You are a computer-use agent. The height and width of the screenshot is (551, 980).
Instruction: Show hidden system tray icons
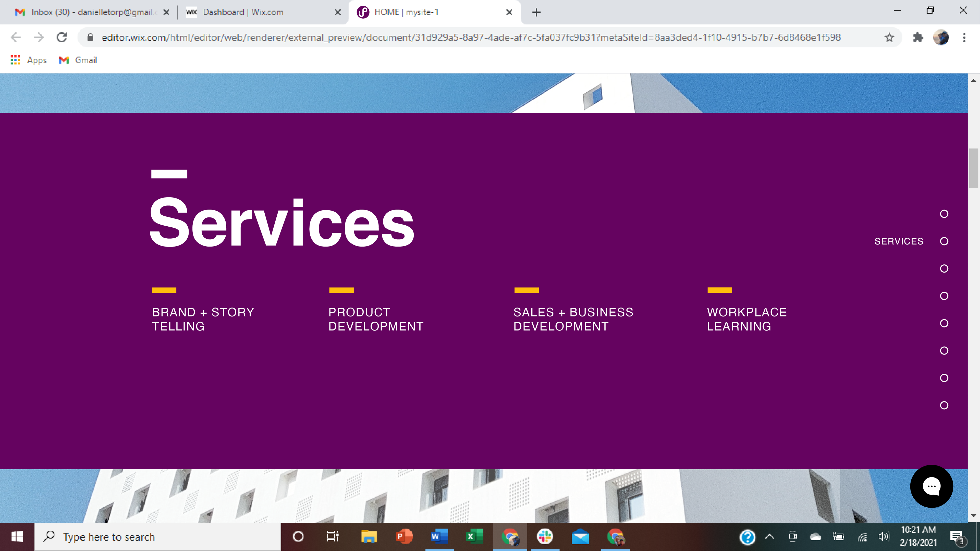coord(769,536)
